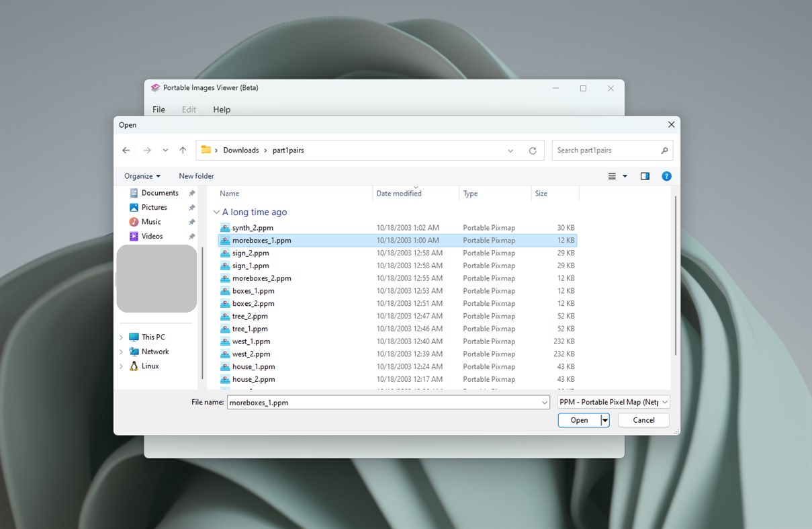Click the change view icon

point(612,176)
